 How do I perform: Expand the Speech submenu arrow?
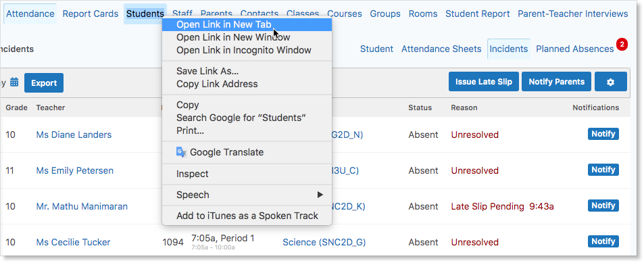click(320, 195)
